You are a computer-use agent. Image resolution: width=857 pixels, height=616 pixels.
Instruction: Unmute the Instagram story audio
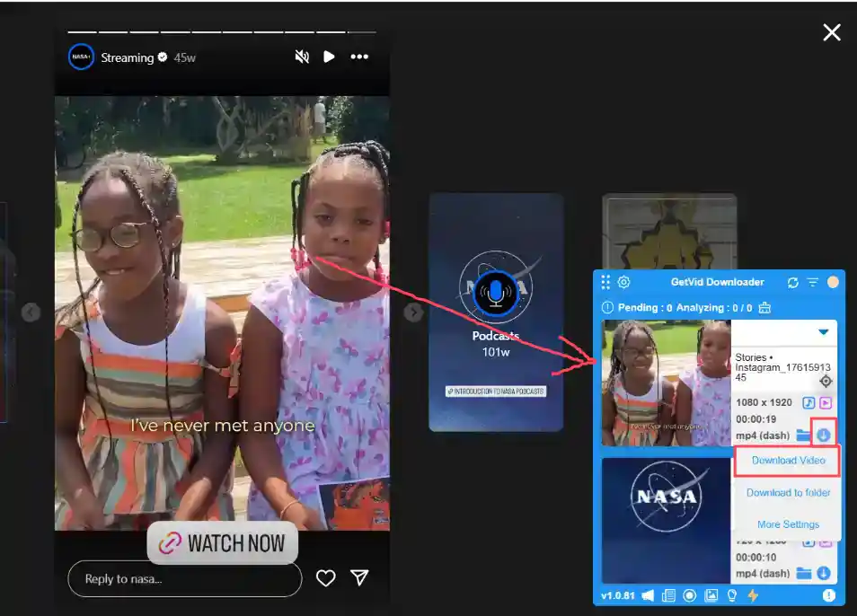[301, 57]
